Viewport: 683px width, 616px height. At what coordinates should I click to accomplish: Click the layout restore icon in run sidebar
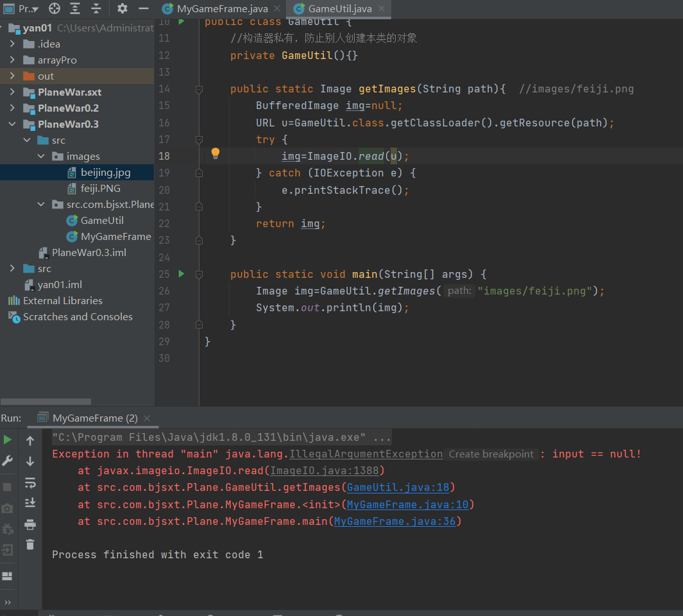coord(8,576)
